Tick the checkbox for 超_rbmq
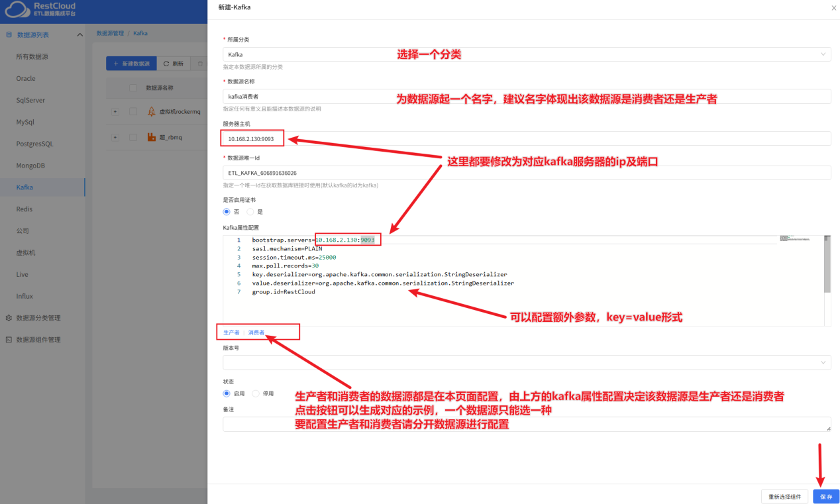The width and height of the screenshot is (840, 504). point(133,137)
